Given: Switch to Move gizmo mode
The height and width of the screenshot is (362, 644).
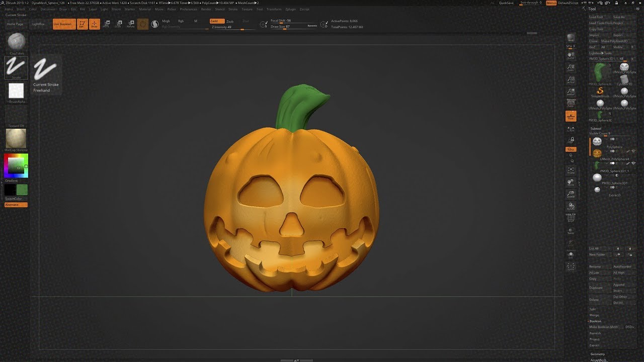Looking at the screenshot, I should click(x=106, y=24).
